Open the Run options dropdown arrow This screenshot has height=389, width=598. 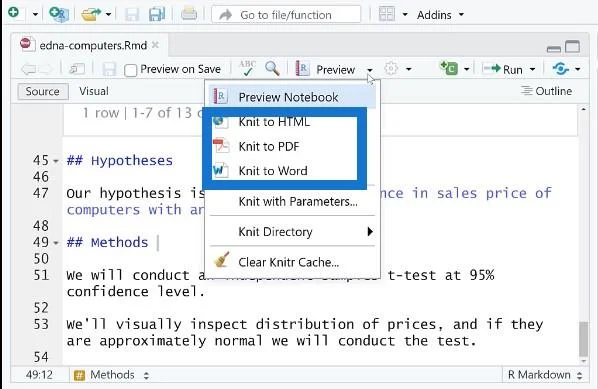click(x=532, y=69)
